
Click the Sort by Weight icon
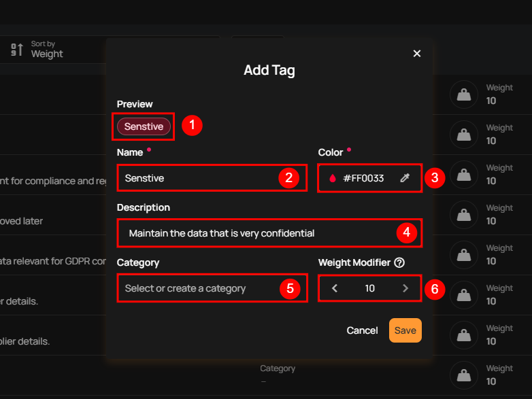tap(16, 50)
